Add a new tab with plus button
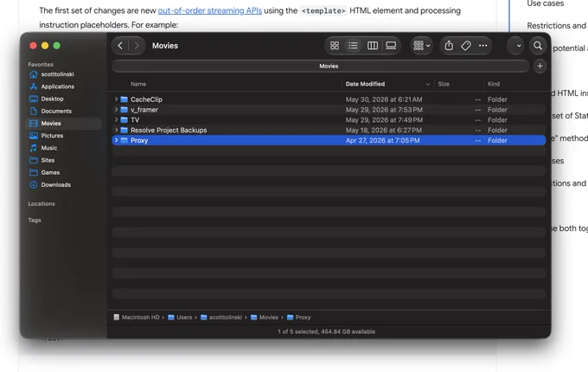 (540, 66)
